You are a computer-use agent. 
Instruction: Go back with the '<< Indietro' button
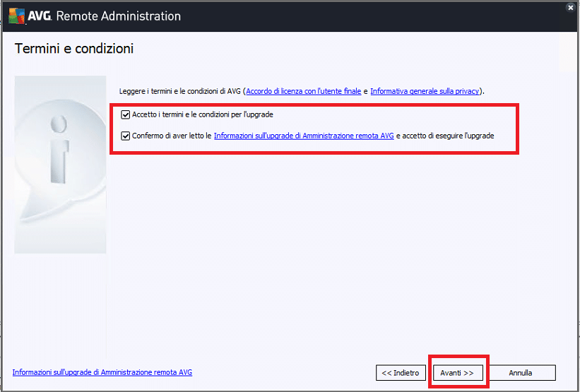coord(401,373)
